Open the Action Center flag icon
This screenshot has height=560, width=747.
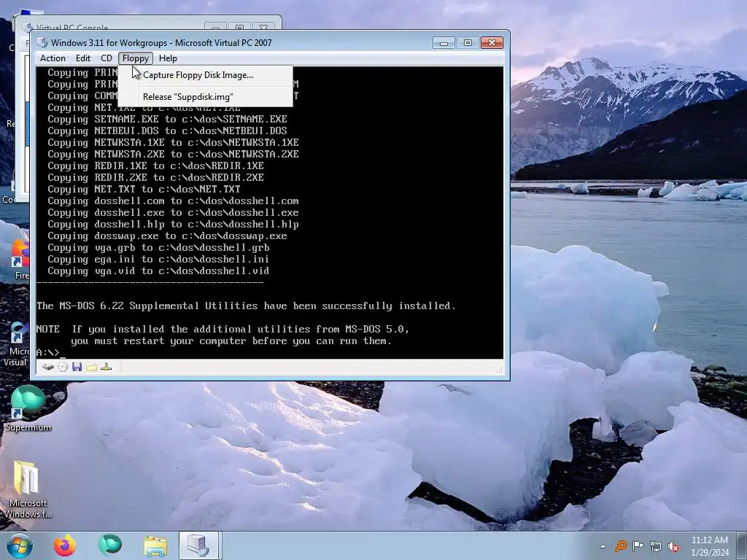click(x=638, y=545)
